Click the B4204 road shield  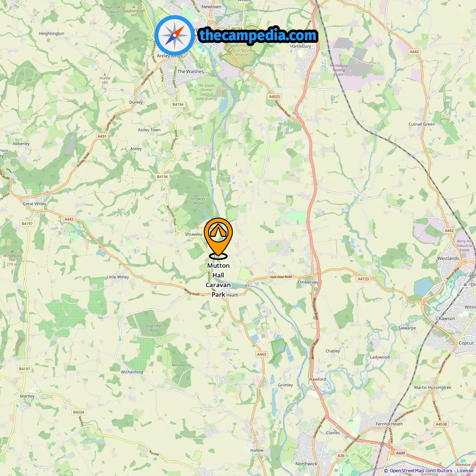click(79, 412)
